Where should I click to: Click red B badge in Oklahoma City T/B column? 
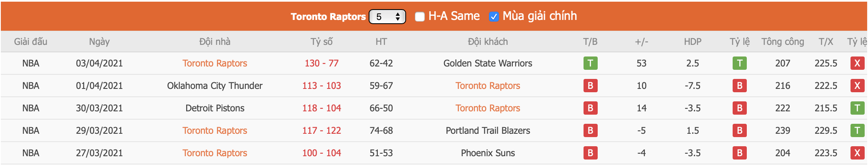(x=590, y=86)
